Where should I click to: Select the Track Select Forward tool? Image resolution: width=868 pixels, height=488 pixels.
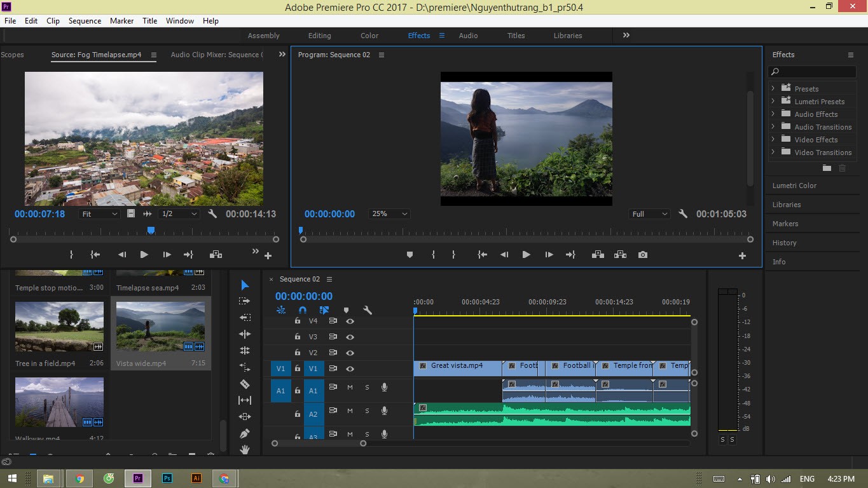pos(245,301)
